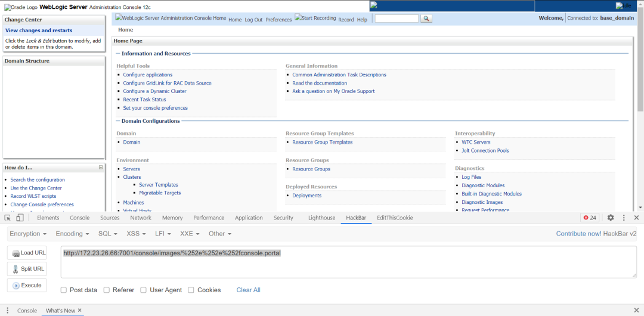Click the console search input field
This screenshot has width=644, height=316.
point(397,18)
